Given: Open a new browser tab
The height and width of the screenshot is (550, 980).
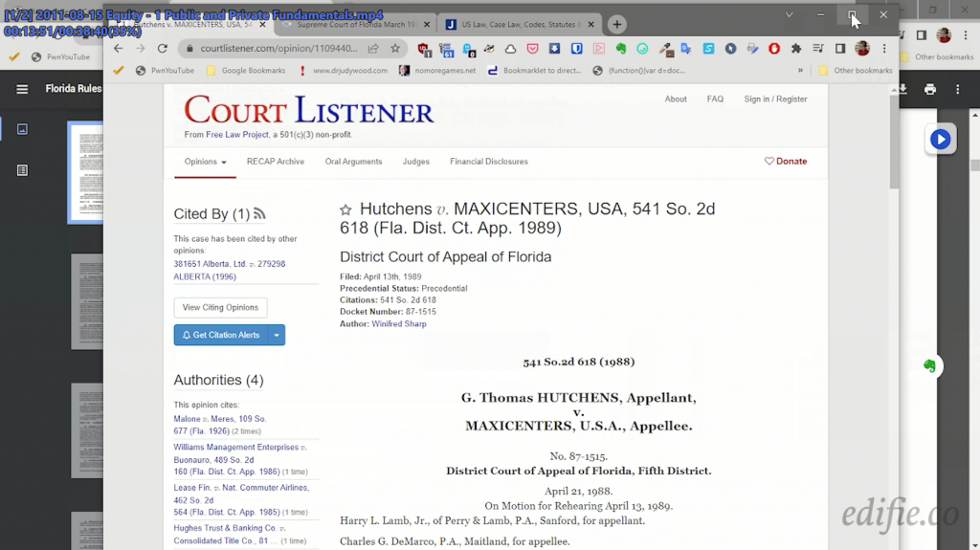Looking at the screenshot, I should [x=617, y=24].
